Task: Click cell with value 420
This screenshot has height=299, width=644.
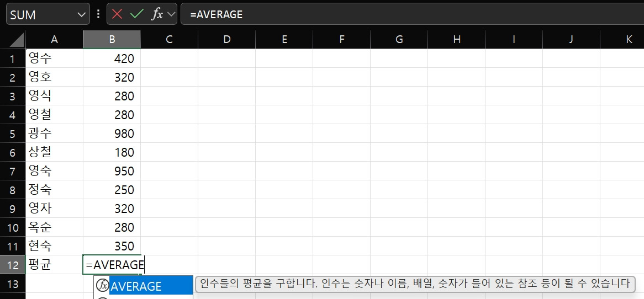Action: click(x=112, y=58)
